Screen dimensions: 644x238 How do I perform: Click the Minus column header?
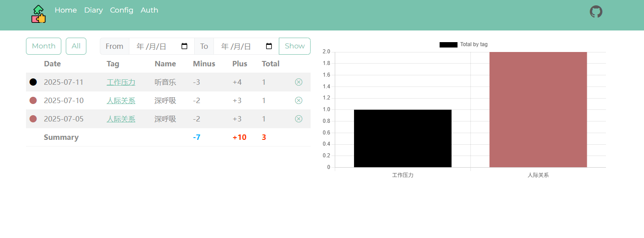pyautogui.click(x=204, y=64)
